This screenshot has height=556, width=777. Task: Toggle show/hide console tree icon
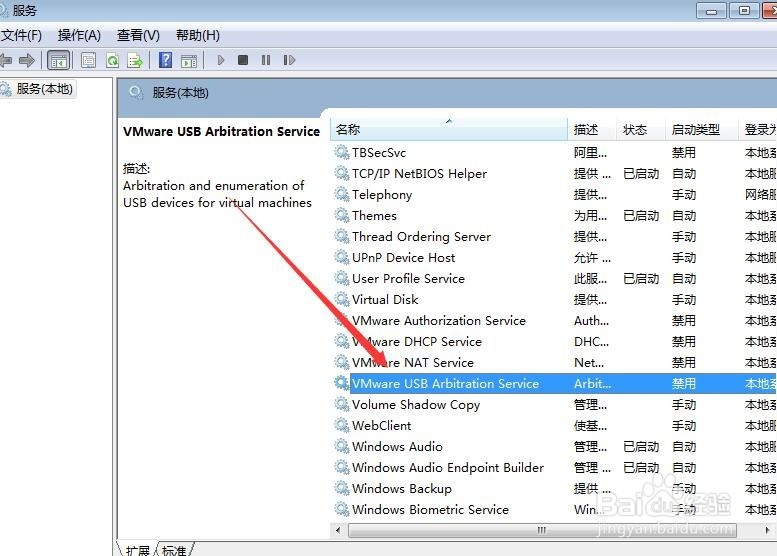(59, 61)
